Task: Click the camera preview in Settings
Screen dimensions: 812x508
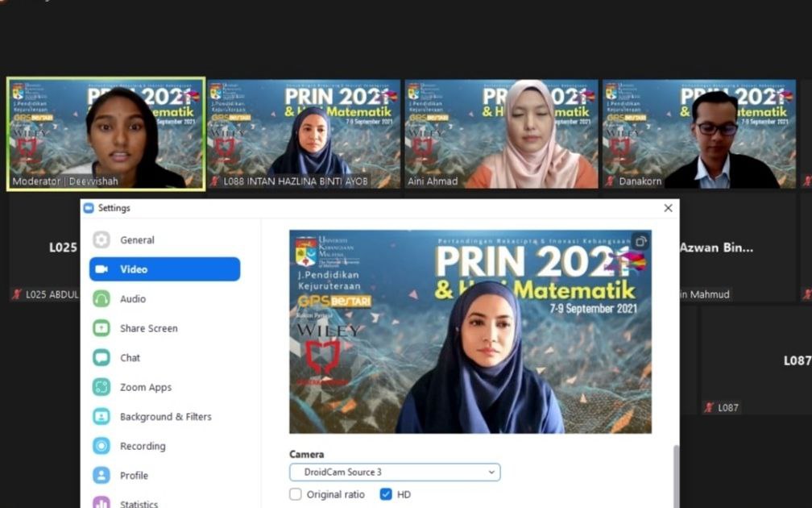Action: pos(470,331)
